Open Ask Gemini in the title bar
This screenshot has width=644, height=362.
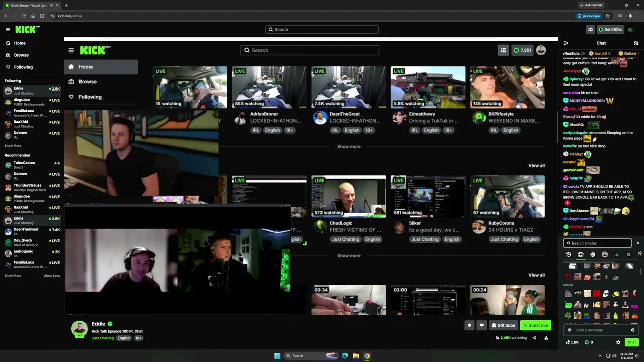[591, 5]
